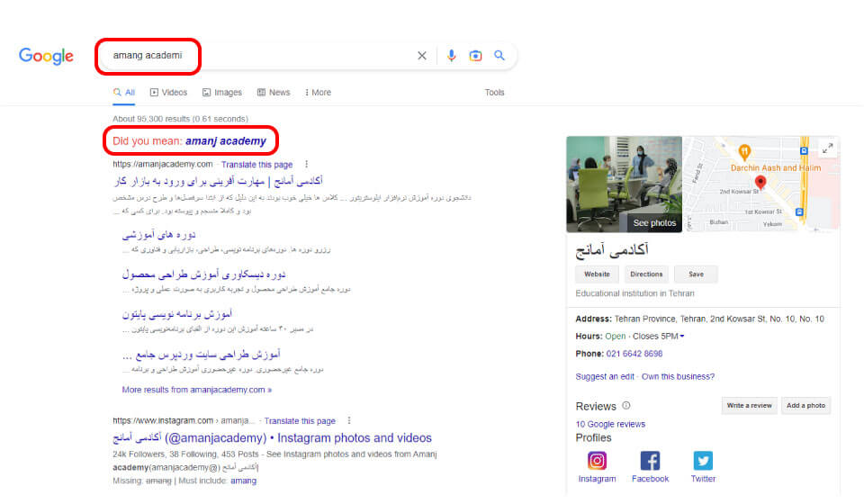Viewport: 864px width, 504px height.
Task: Click Suggest an edit link
Action: (x=605, y=377)
